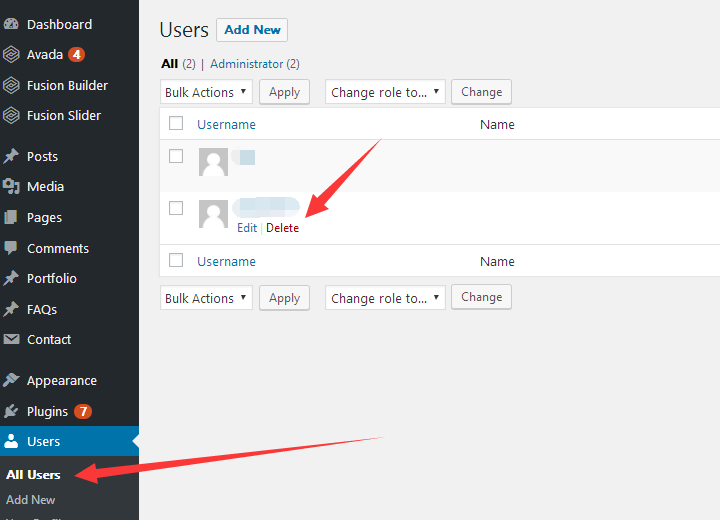Select Add New in Users submenu

[31, 499]
